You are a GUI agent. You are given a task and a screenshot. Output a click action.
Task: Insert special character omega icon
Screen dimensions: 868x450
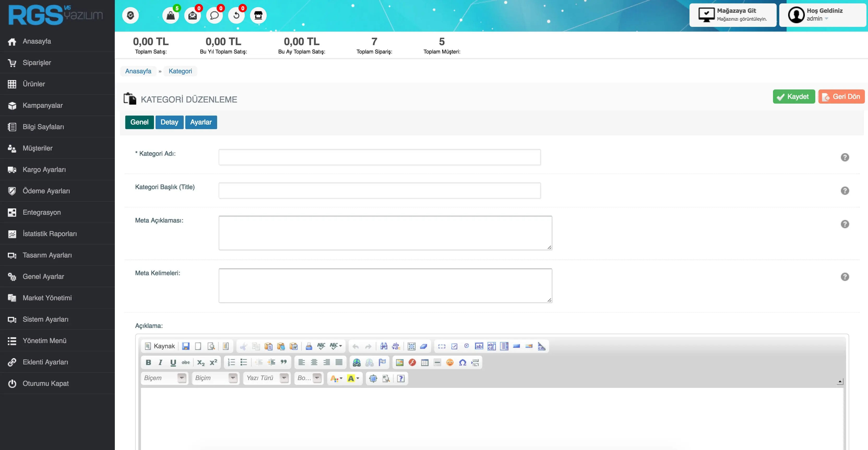click(x=463, y=362)
